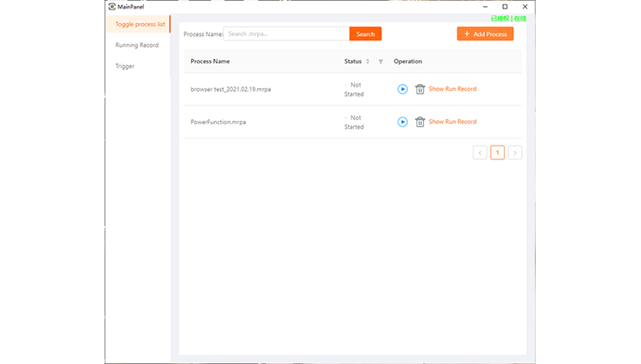641x364 pixels.
Task: Click the Process Name column header
Action: (x=210, y=62)
